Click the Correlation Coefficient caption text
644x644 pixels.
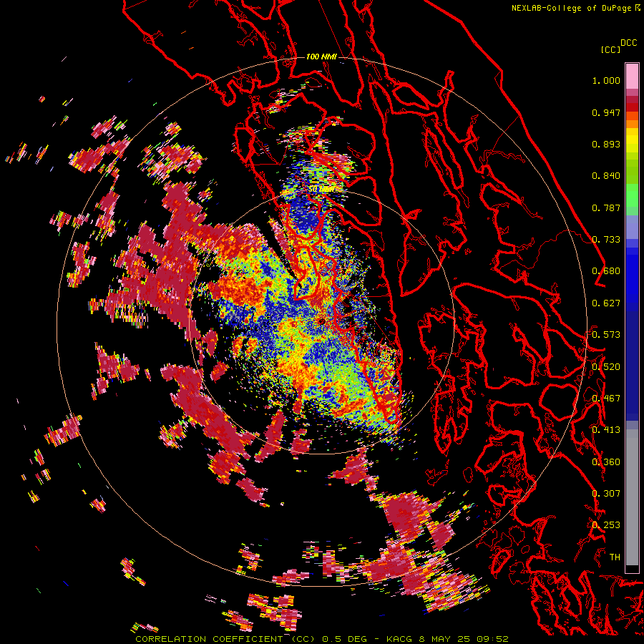click(x=322, y=639)
